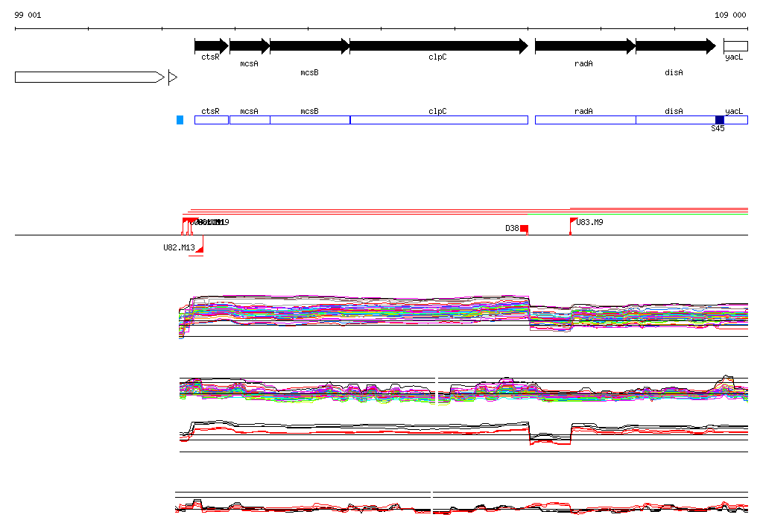Click the U82.M13 red flag marker
This screenshot has width=763, height=532.
(200, 247)
